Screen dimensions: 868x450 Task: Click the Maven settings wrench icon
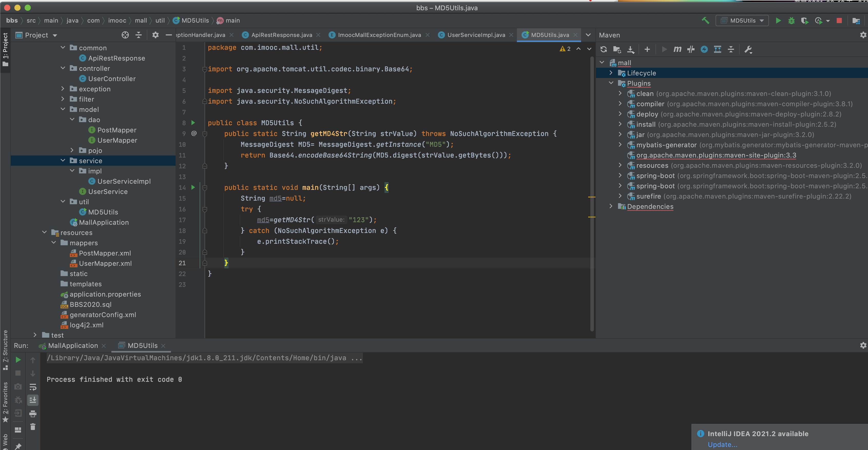748,50
